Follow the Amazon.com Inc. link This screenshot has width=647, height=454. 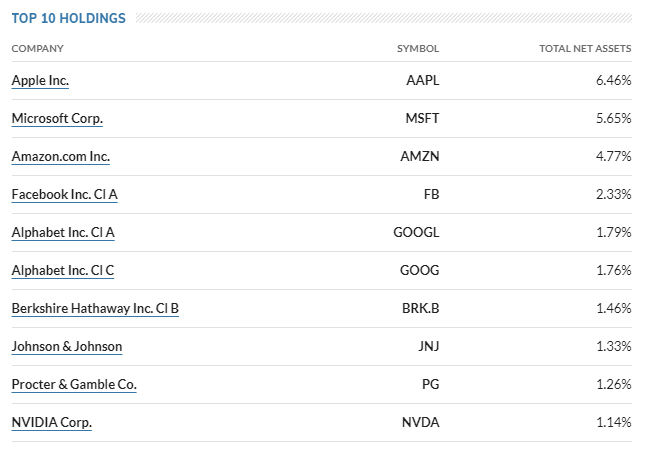61,156
